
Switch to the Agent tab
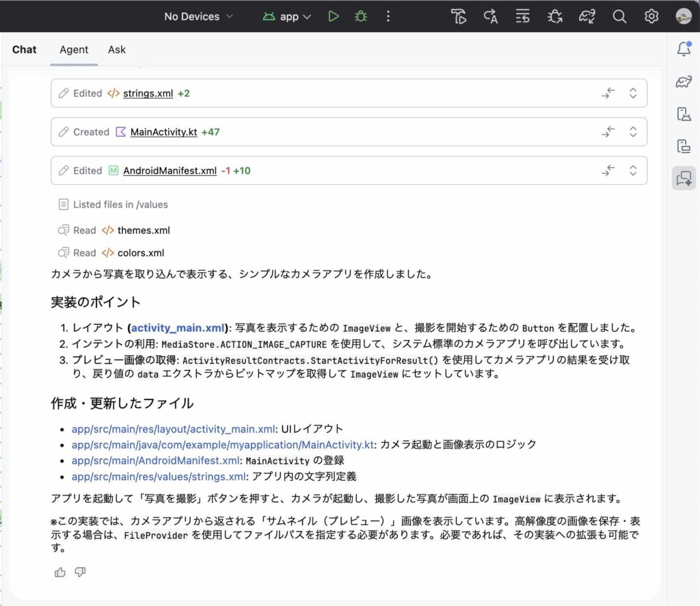(74, 49)
